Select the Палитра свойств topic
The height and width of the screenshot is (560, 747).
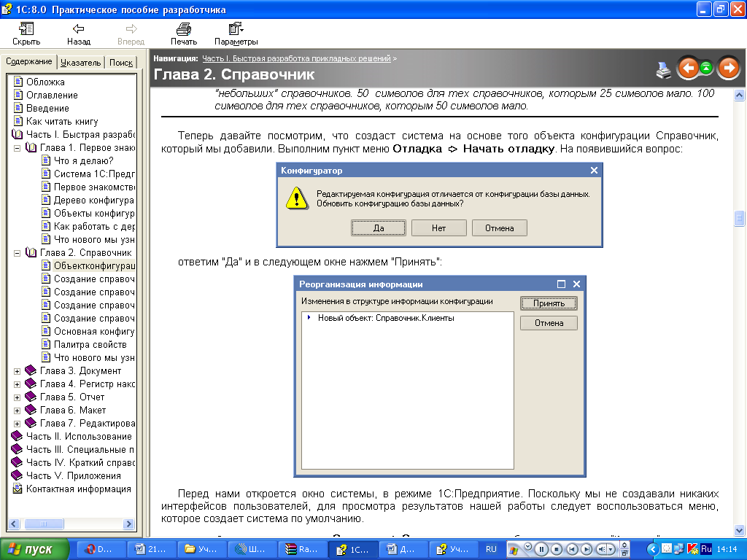click(90, 345)
